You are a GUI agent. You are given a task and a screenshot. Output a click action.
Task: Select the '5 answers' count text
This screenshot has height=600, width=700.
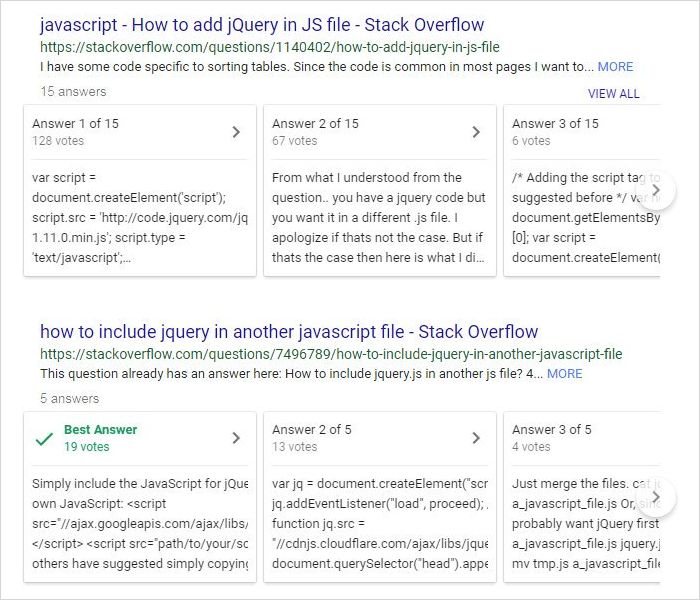coord(70,398)
